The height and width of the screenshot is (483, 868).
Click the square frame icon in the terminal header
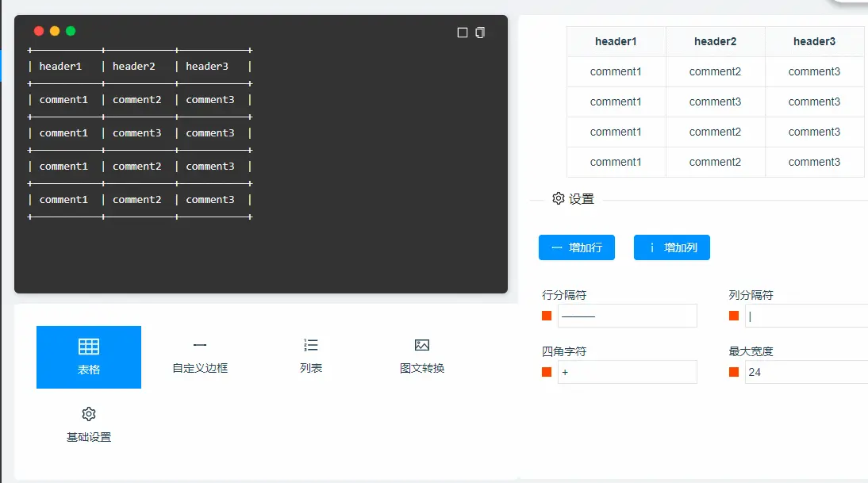coord(463,33)
